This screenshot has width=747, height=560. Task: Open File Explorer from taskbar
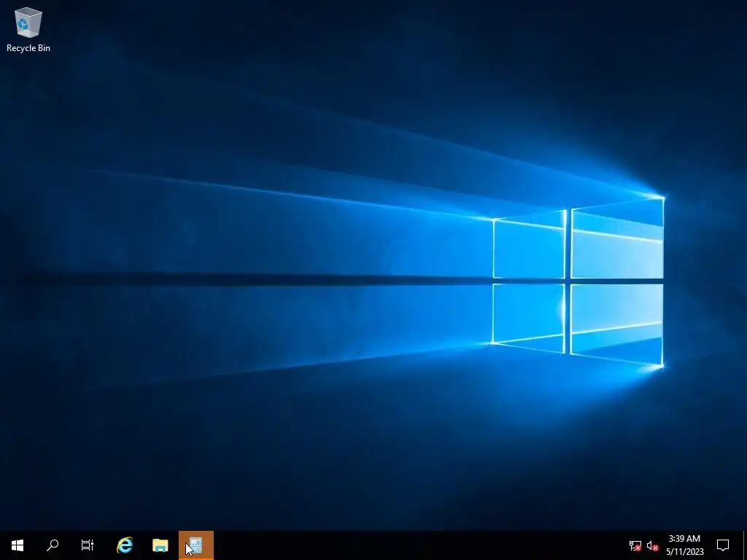[x=160, y=545]
